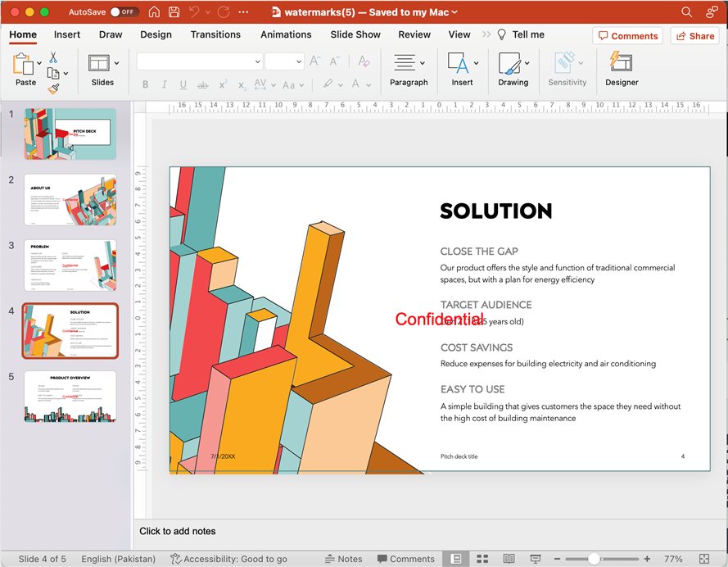Open the Transitions tab
728x567 pixels.
click(x=215, y=34)
